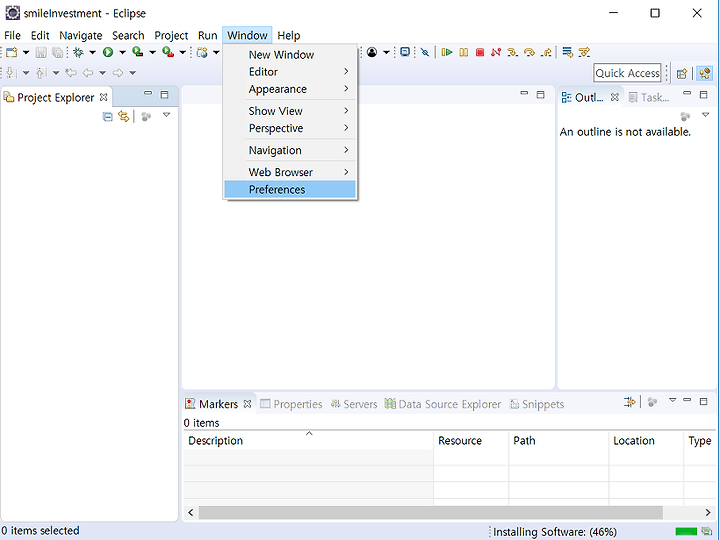Switch to the Properties tab

click(x=291, y=404)
